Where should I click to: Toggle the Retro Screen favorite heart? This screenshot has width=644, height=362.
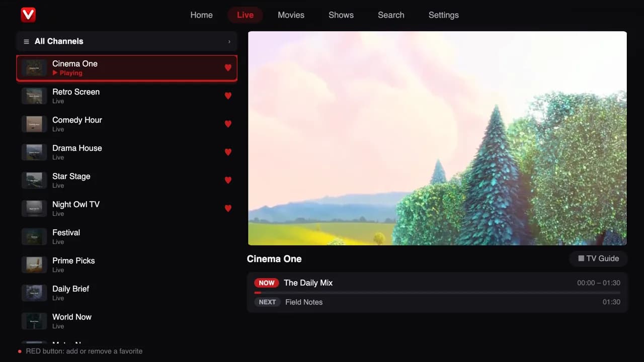[228, 96]
